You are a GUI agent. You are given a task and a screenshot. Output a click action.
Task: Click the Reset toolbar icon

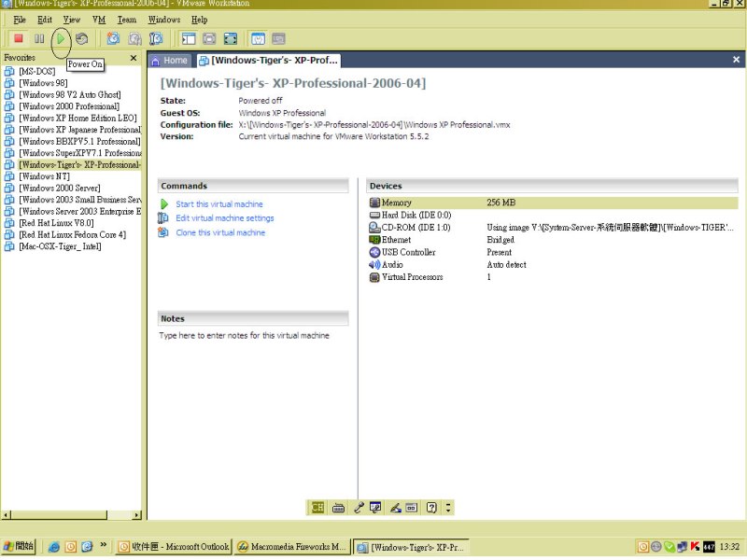pyautogui.click(x=82, y=38)
